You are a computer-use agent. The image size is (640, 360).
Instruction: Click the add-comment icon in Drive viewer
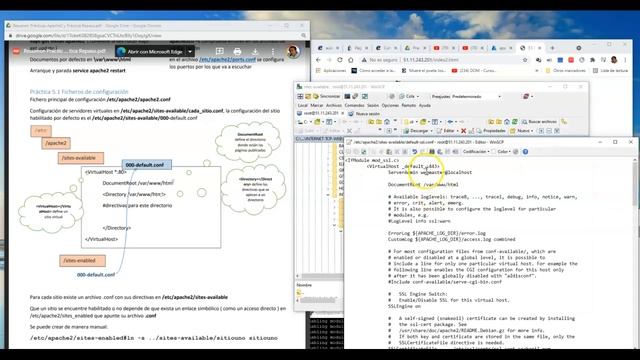click(220, 52)
